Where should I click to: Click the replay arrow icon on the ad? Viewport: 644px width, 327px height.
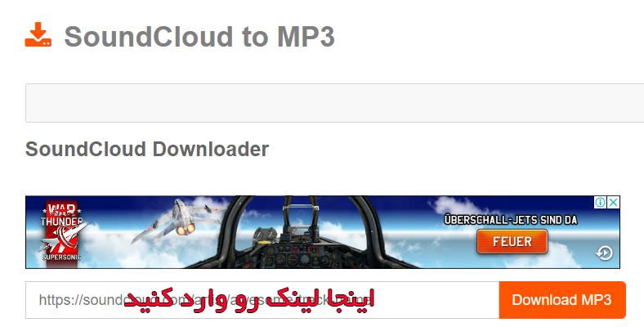click(604, 253)
